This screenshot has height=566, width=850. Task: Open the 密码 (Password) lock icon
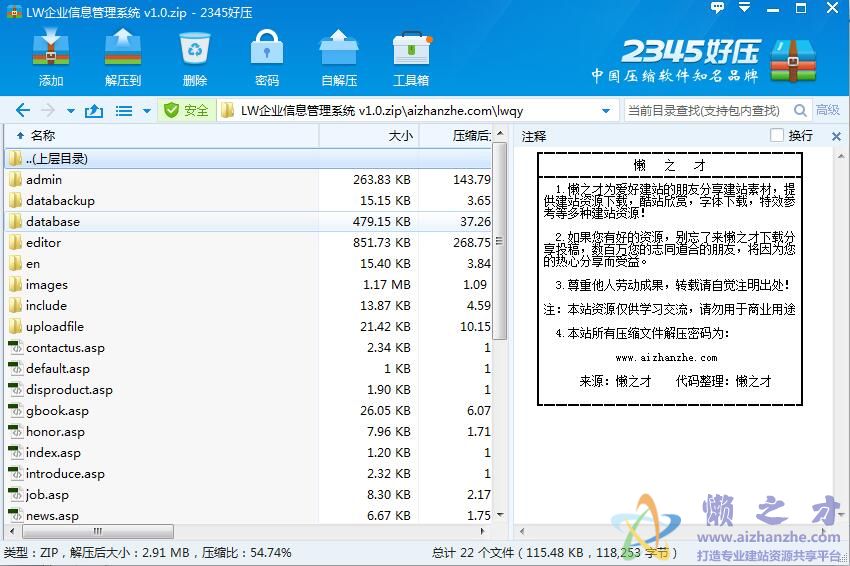(267, 58)
